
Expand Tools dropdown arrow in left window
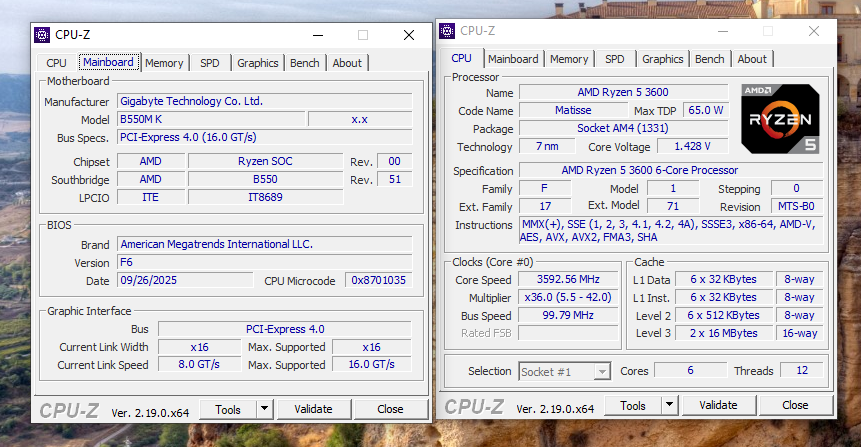(x=265, y=410)
